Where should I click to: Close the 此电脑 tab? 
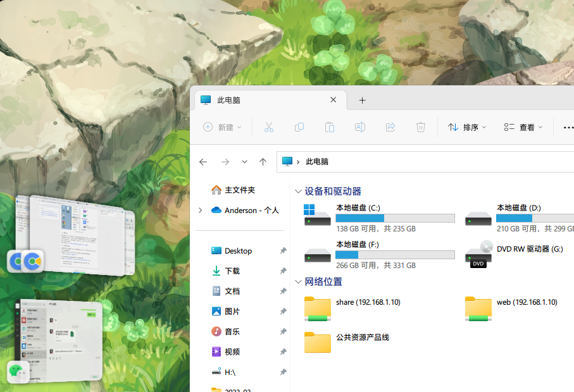point(333,100)
